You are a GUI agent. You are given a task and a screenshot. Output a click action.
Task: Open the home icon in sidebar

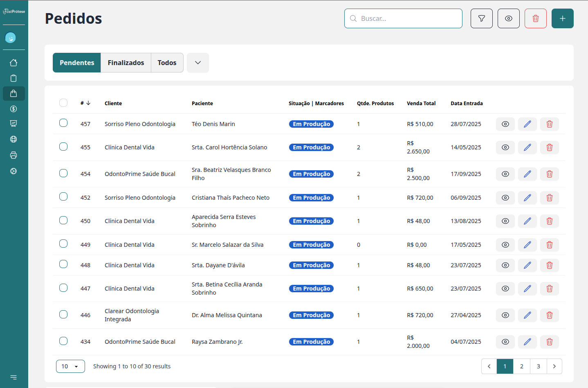pos(13,63)
